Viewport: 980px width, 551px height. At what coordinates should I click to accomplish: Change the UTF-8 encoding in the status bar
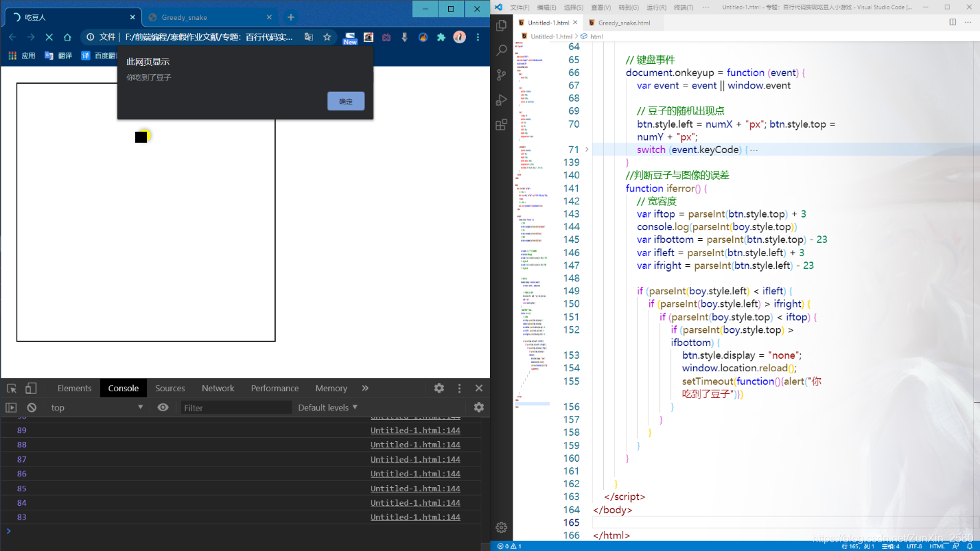pyautogui.click(x=914, y=546)
